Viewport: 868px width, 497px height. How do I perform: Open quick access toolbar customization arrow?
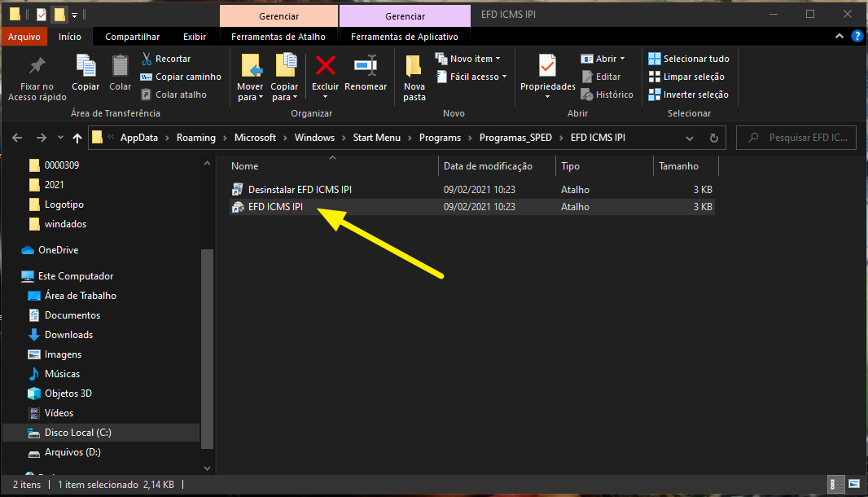75,15
